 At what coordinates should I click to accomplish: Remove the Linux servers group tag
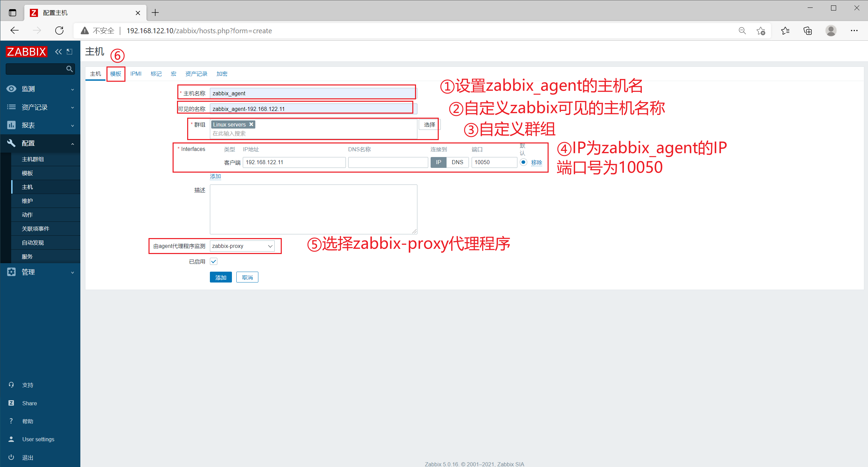coord(251,124)
